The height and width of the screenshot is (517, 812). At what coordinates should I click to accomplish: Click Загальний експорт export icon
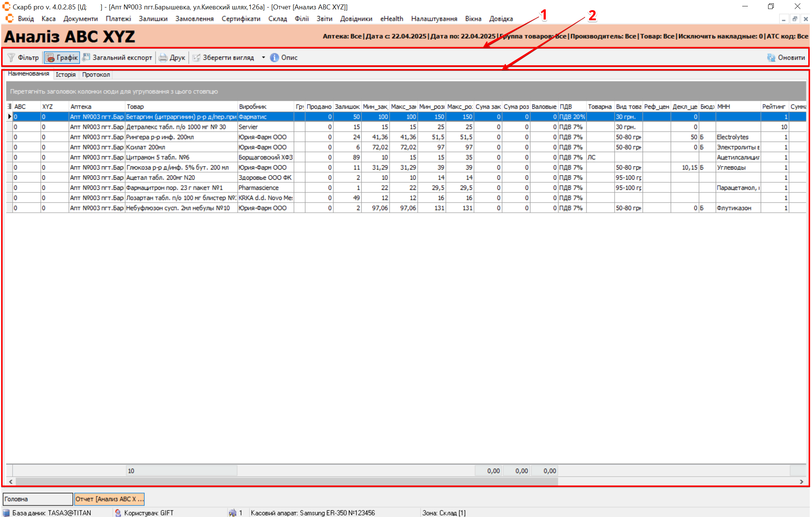pos(86,57)
